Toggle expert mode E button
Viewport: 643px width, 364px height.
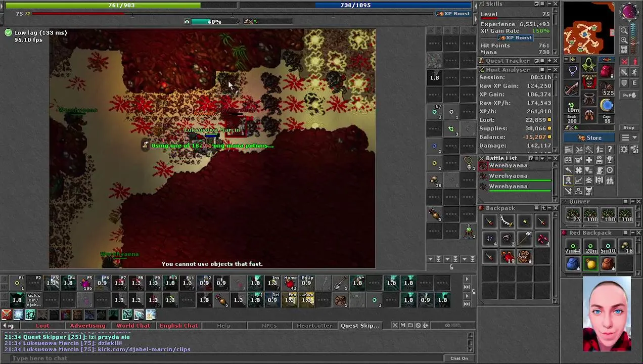(x=635, y=82)
